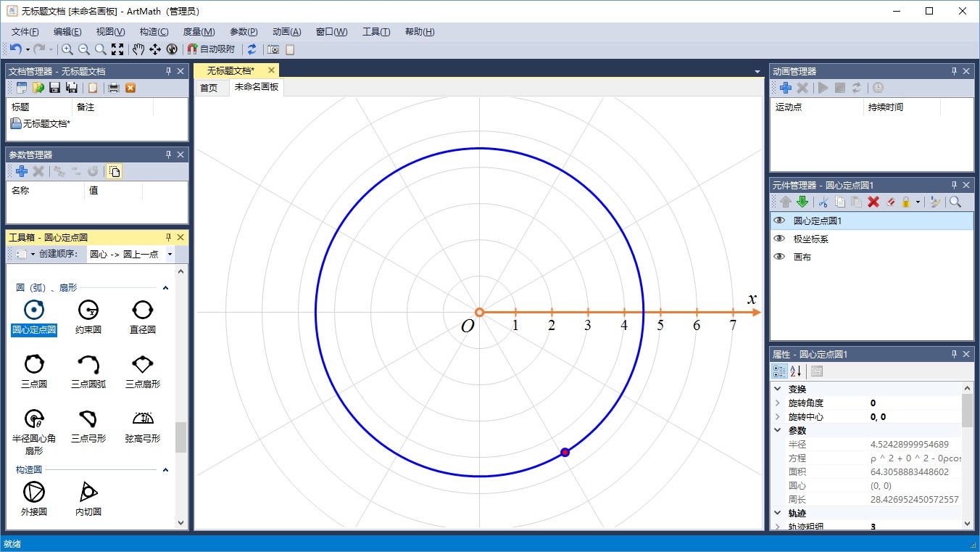Viewport: 980px width, 552px height.
Task: Select 无标题文档* in document manager
Action: pyautogui.click(x=46, y=124)
